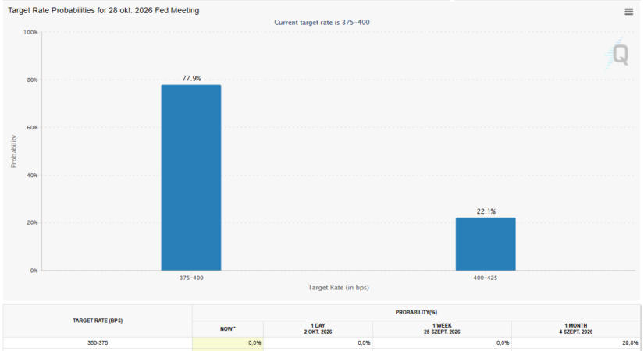Click the 1 WEEK 25 SZEPT. 2026 column header

[x=442, y=329]
